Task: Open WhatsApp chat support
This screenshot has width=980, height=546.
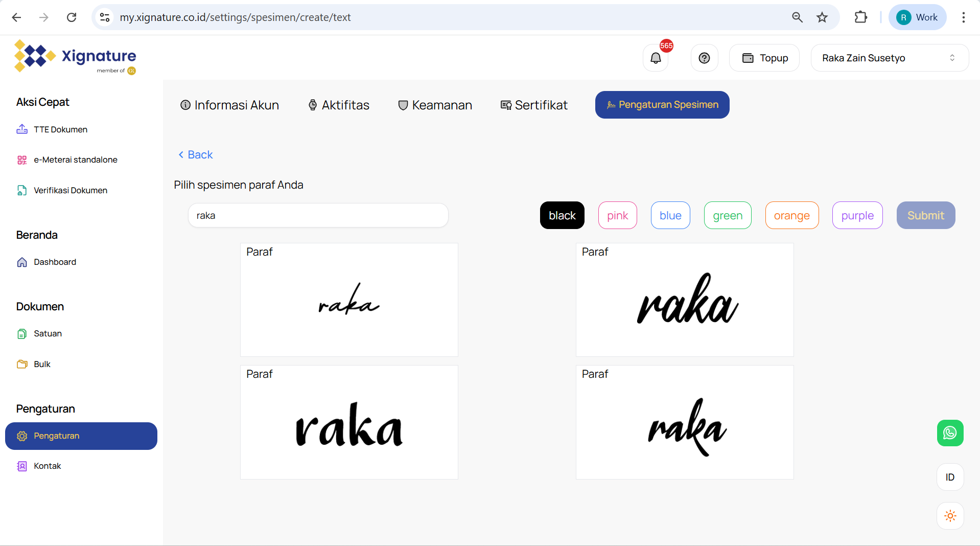Action: pyautogui.click(x=950, y=433)
